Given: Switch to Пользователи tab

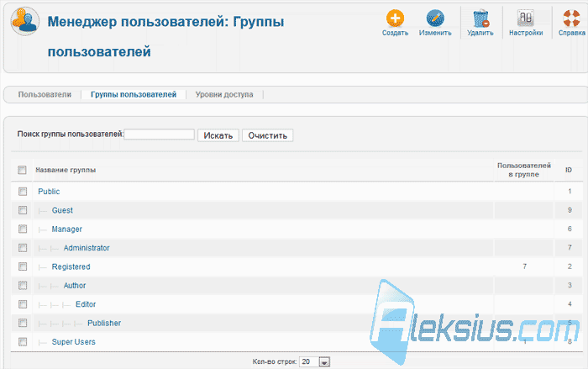Looking at the screenshot, I should pos(45,95).
